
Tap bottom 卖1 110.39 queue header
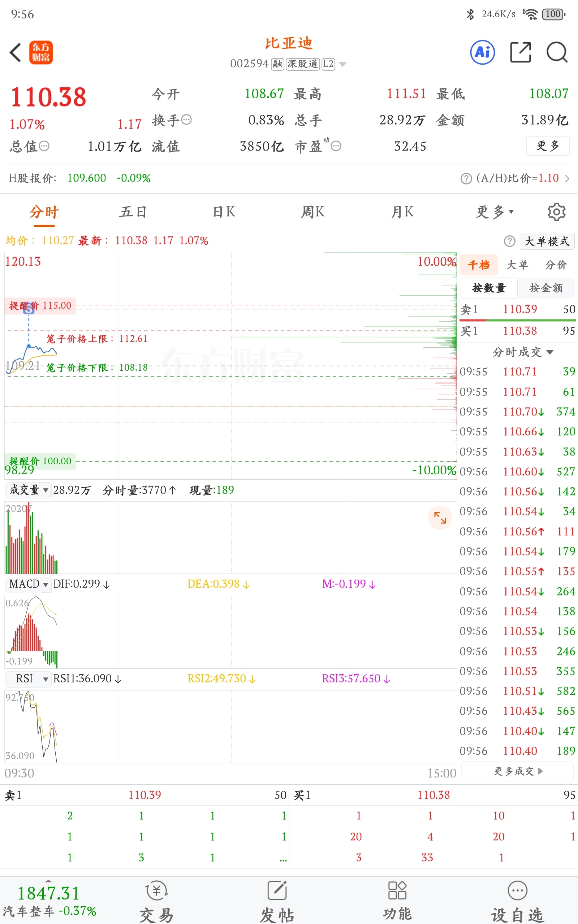click(145, 795)
